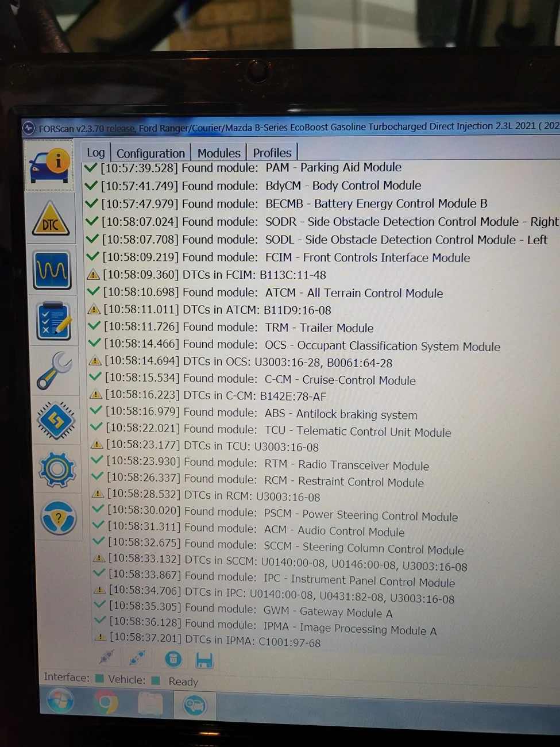This screenshot has height=747, width=560.
Task: Select the RTM Radio Transceiver Module line
Action: click(261, 463)
